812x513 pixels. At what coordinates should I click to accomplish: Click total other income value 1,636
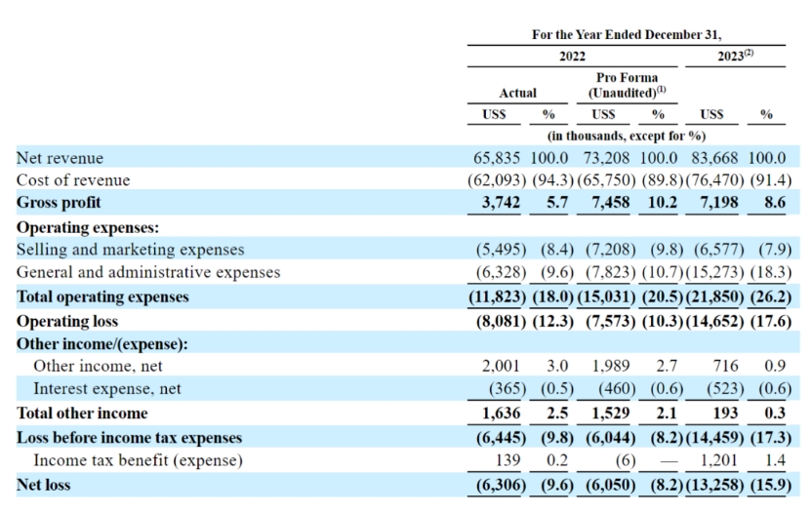coord(501,414)
